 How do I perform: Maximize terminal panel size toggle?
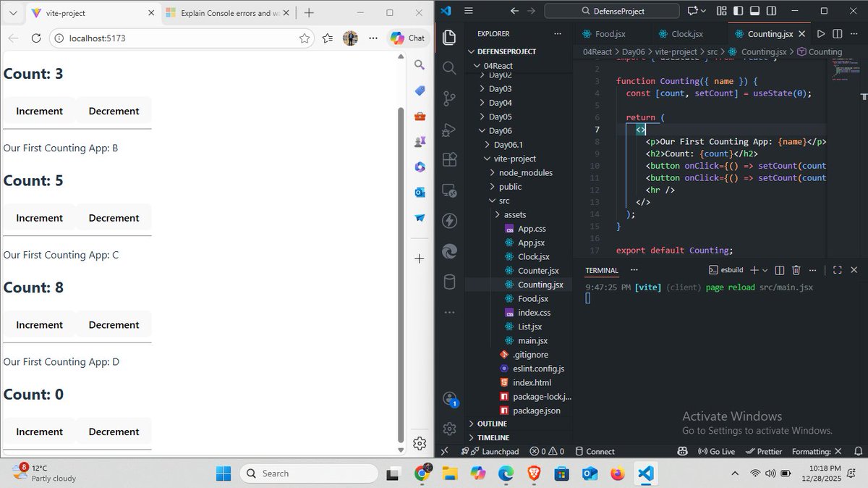837,270
